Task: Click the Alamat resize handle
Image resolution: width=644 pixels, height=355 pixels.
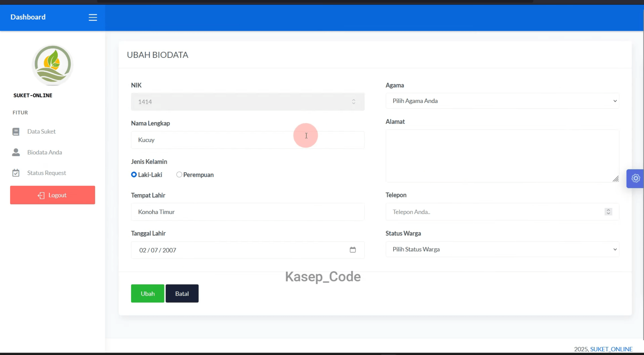Action: (x=616, y=179)
